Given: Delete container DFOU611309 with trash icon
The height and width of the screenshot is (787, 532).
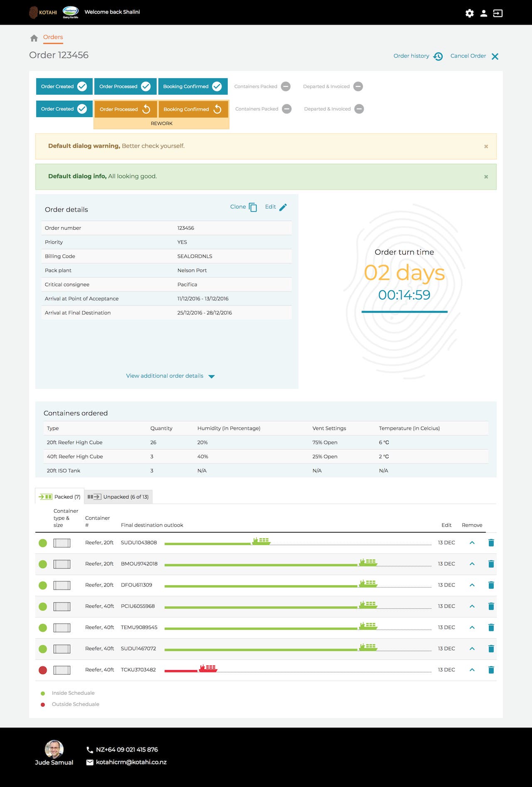Looking at the screenshot, I should [x=491, y=585].
